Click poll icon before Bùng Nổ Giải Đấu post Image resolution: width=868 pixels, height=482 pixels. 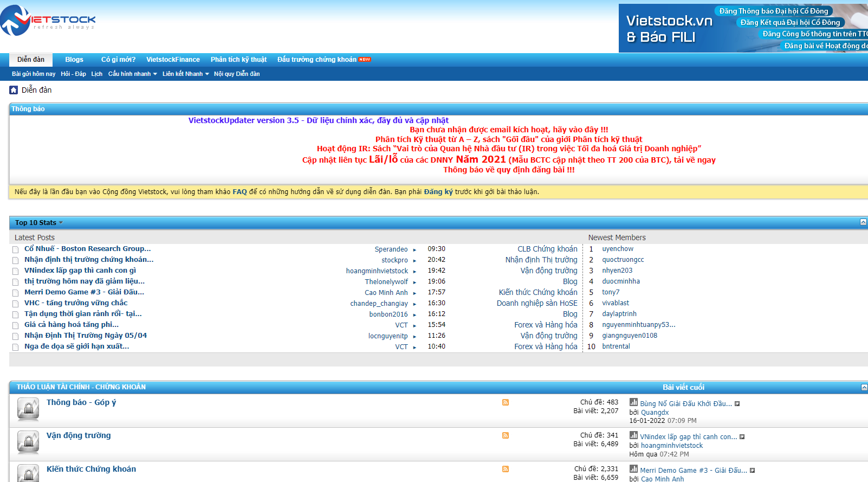point(633,402)
